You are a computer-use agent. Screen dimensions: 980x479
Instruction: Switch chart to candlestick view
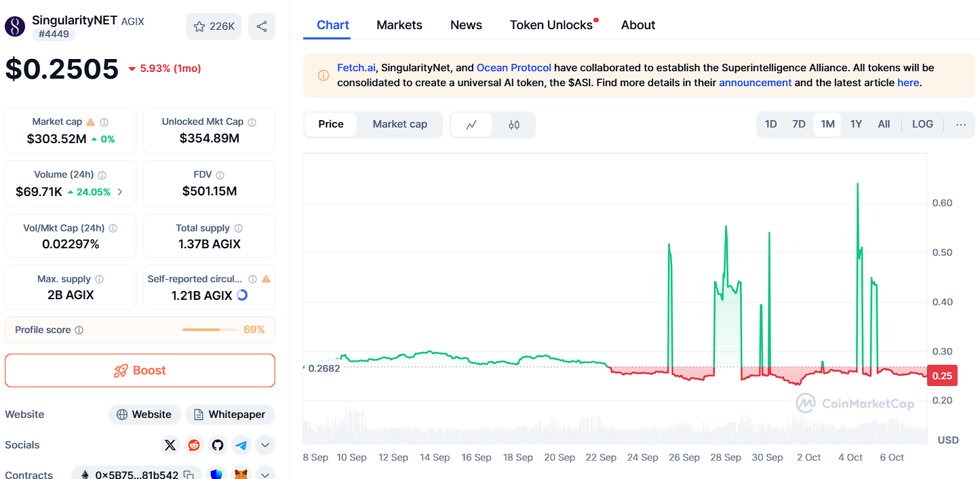pos(514,125)
